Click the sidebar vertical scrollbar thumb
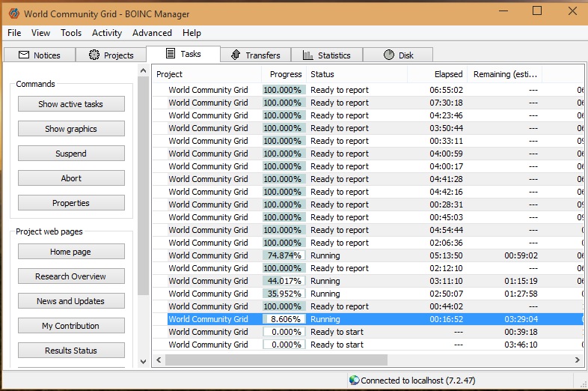 coord(143,186)
